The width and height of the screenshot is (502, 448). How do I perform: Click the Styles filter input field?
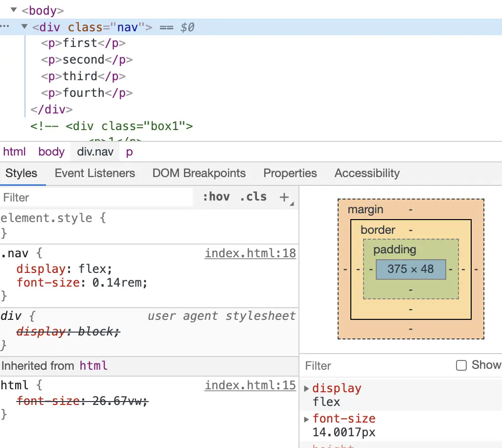98,198
